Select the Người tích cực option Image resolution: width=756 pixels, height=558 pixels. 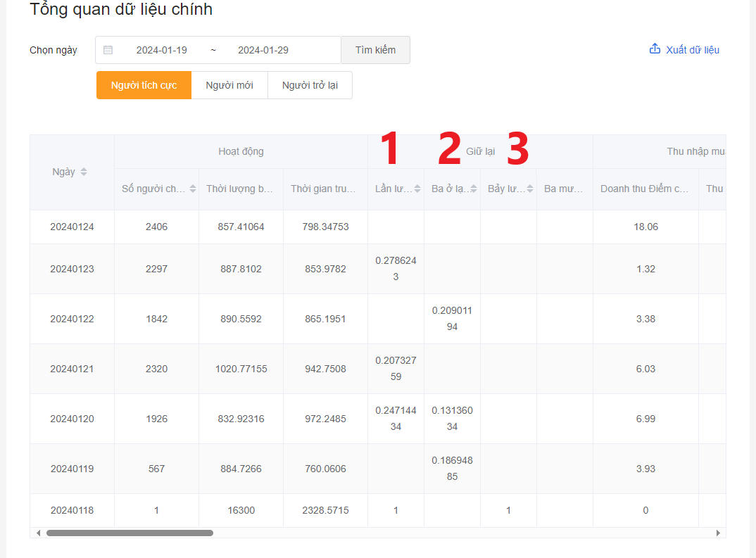(x=144, y=85)
